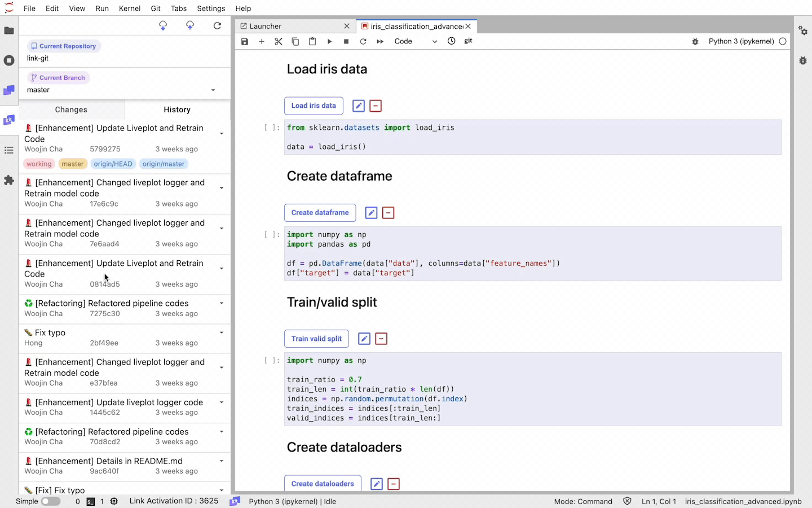Select the running kernels sidebar panel
Screen dimensions: 812x508
pos(9,60)
